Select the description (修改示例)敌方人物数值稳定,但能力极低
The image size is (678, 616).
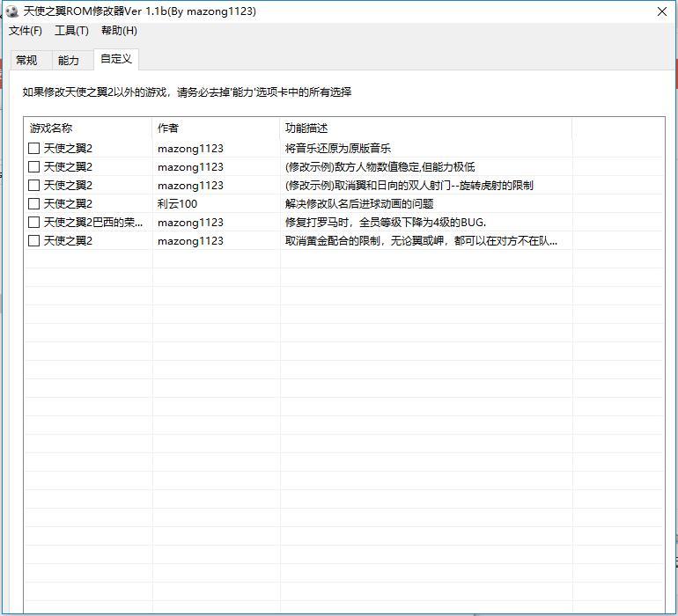[x=380, y=167]
